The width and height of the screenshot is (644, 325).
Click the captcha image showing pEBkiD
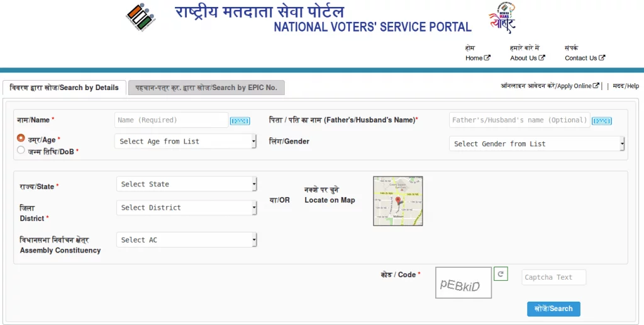click(x=464, y=284)
